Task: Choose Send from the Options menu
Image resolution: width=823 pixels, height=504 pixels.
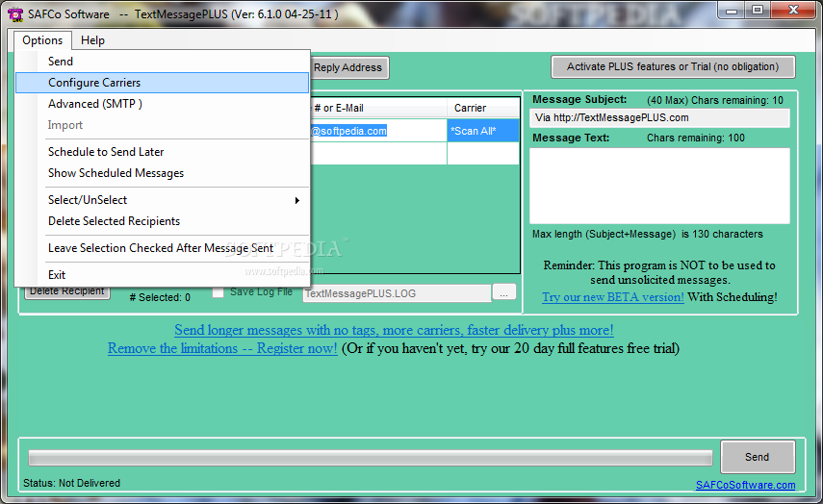Action: pos(162,62)
